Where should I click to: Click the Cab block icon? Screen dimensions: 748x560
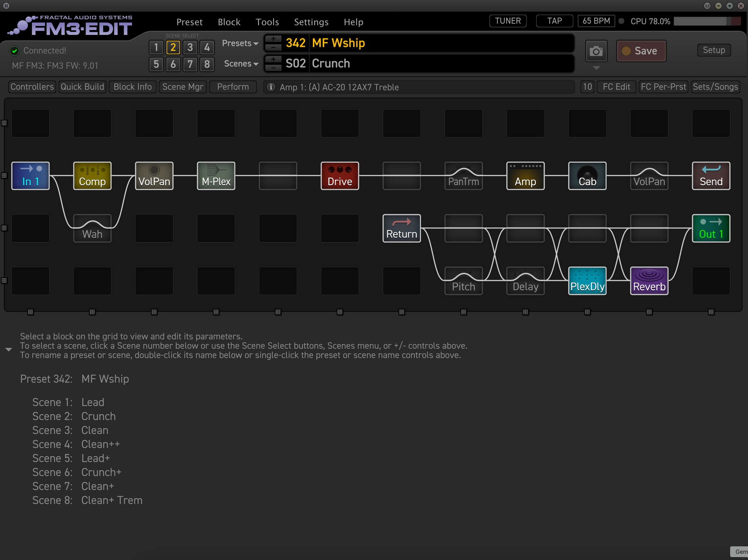(587, 176)
